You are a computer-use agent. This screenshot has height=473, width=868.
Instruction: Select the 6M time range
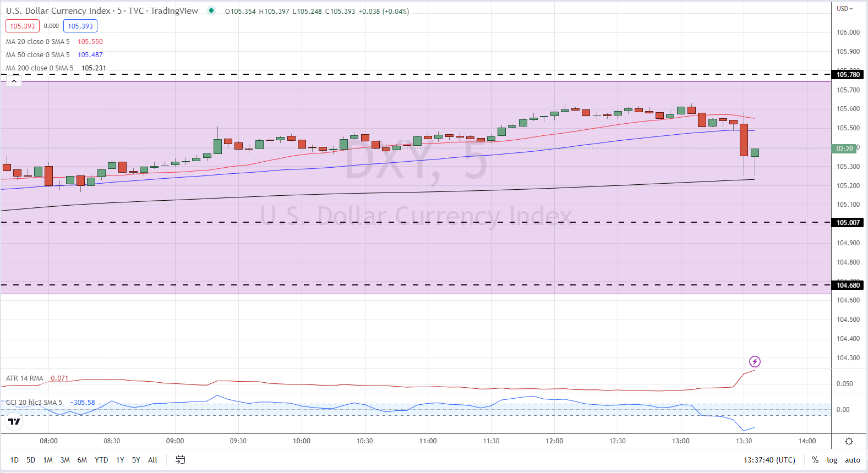point(82,460)
